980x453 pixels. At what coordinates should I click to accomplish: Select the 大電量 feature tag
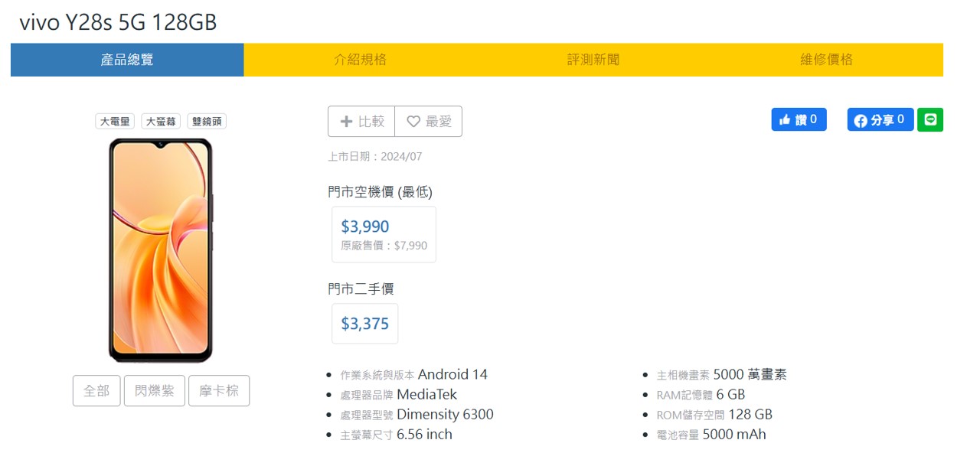[x=116, y=121]
